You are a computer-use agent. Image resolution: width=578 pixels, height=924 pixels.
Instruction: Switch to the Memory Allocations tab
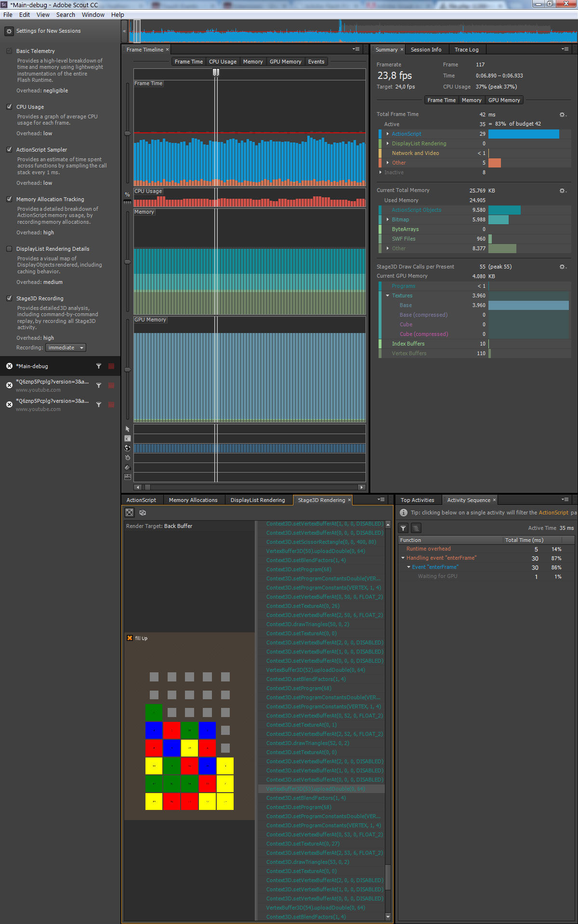coord(193,500)
